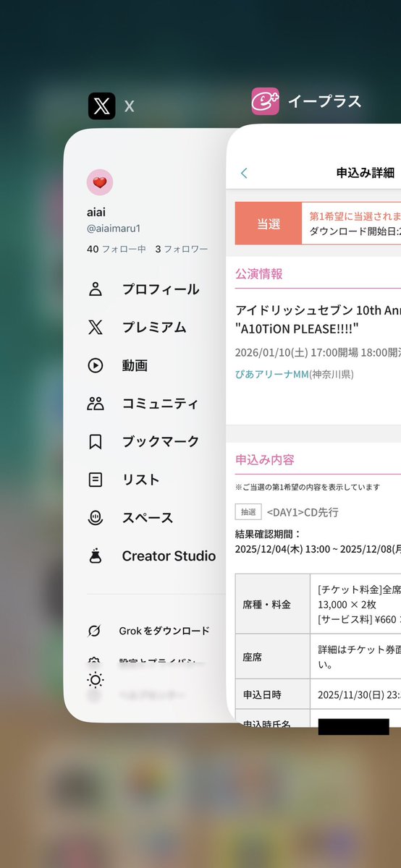Select Grokをダウンロード in the X menu
The image size is (401, 868).
click(164, 631)
